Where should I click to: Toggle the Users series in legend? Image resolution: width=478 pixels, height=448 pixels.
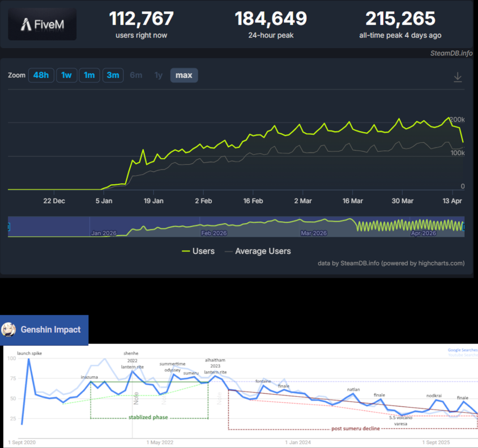tap(198, 251)
